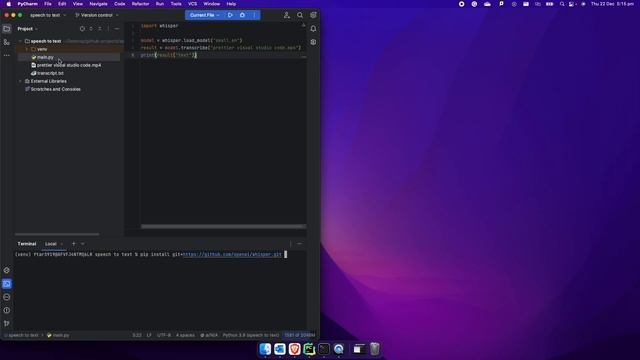Open the Navigate menu
640x360 pixels.
point(98,4)
